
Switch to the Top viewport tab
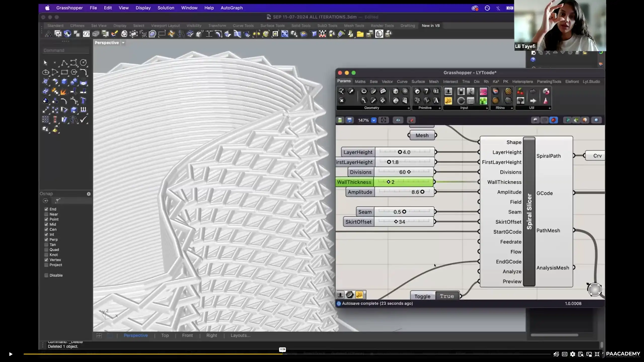pos(165,335)
